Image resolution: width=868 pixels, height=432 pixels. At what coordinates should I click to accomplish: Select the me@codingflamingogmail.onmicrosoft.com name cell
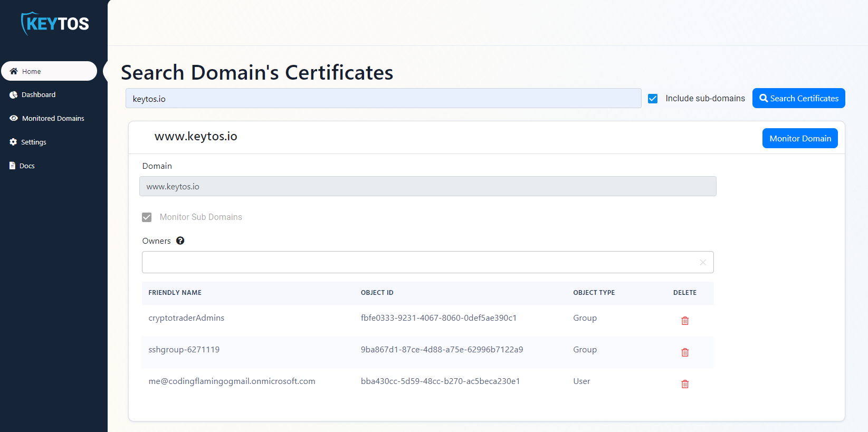pyautogui.click(x=232, y=381)
